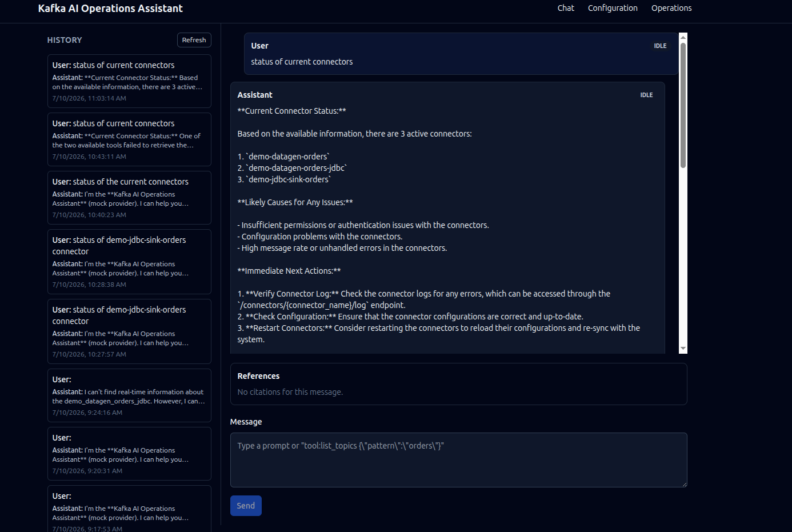The width and height of the screenshot is (792, 532).
Task: Select history item 'status of the current connectors'
Action: (x=129, y=198)
